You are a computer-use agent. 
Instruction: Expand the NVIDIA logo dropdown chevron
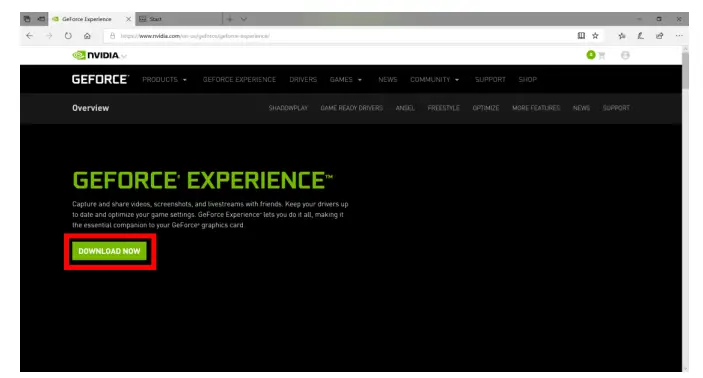tap(124, 56)
